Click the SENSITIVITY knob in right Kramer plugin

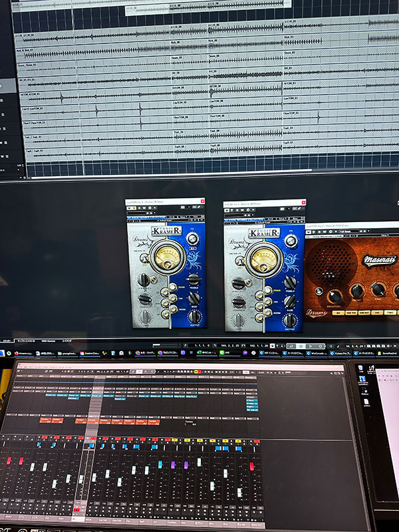(x=239, y=283)
